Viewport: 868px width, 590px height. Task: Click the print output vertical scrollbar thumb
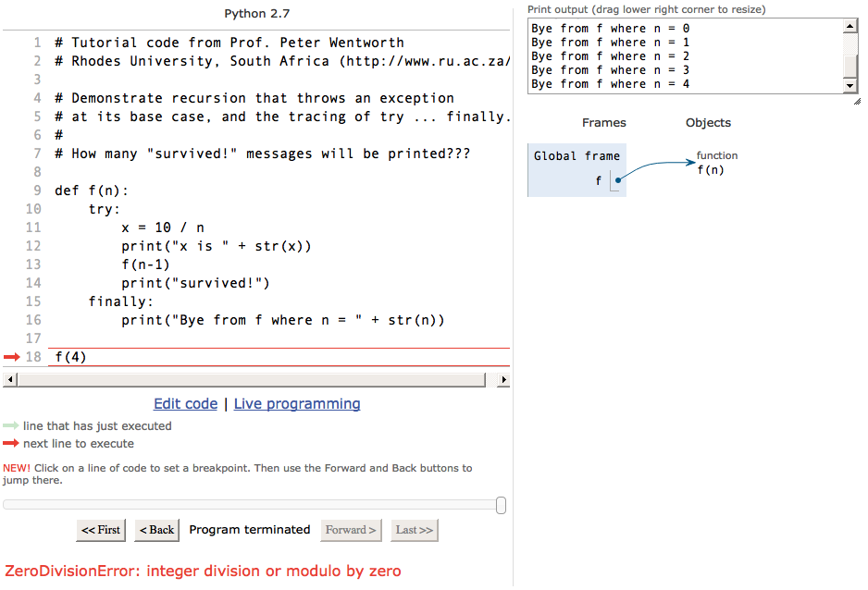[x=850, y=66]
